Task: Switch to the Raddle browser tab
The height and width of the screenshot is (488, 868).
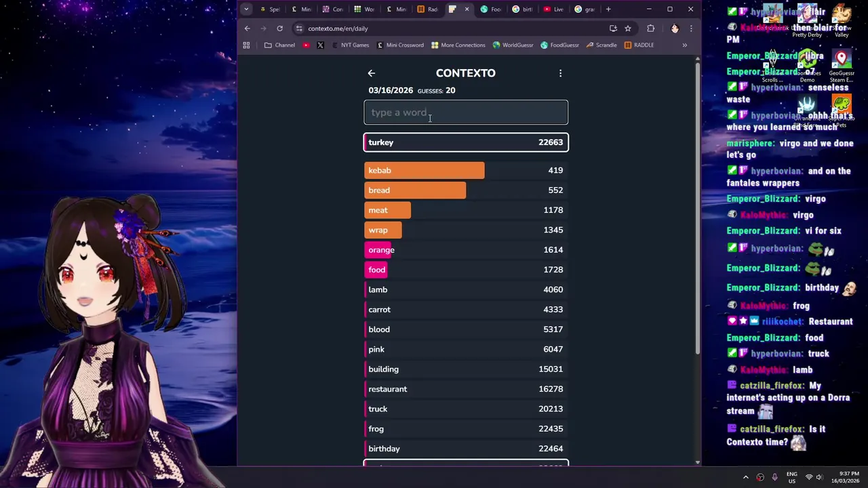Action: click(x=428, y=9)
